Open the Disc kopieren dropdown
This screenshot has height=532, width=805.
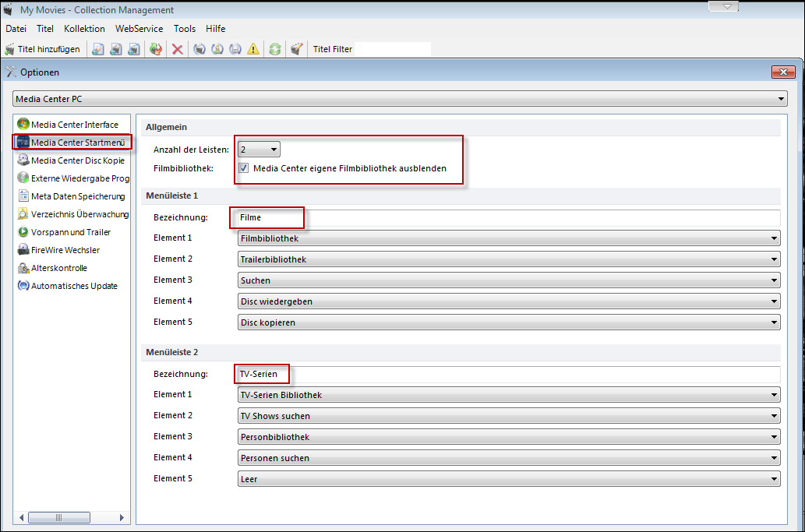pyautogui.click(x=509, y=322)
